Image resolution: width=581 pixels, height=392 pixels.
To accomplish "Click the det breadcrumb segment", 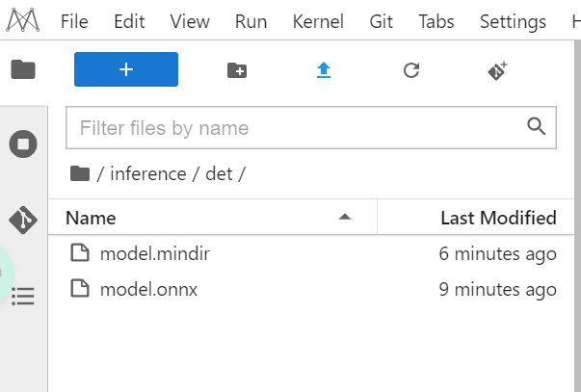I will point(219,174).
